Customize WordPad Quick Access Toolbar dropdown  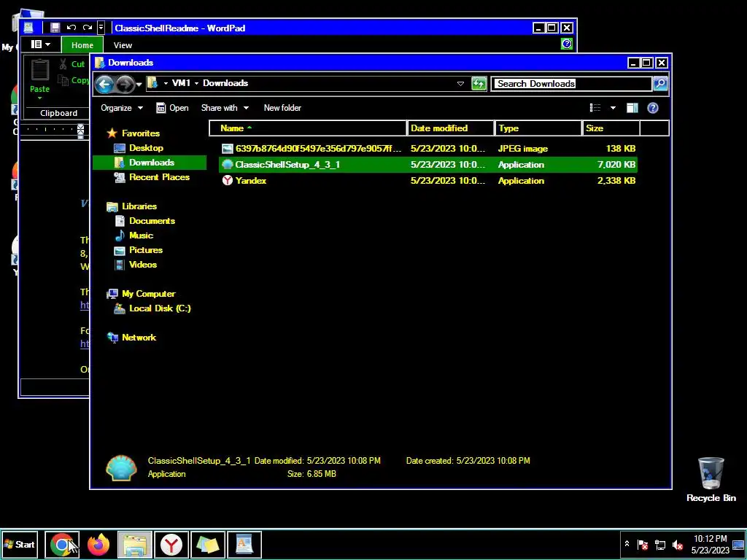click(x=101, y=28)
